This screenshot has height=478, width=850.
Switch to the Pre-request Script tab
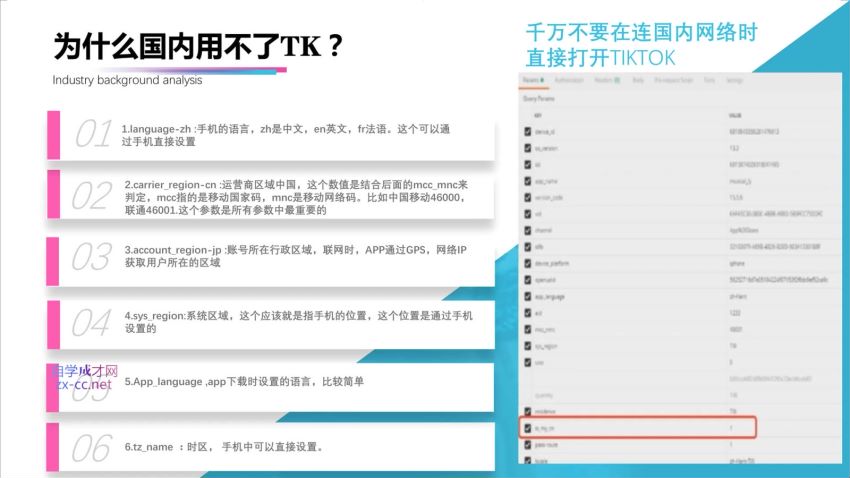click(673, 80)
